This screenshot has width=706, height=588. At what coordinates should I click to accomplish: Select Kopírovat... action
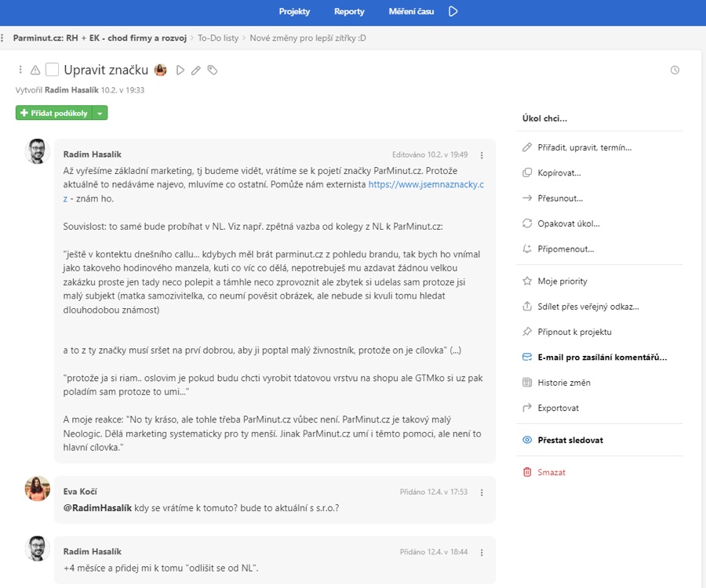pyautogui.click(x=559, y=172)
